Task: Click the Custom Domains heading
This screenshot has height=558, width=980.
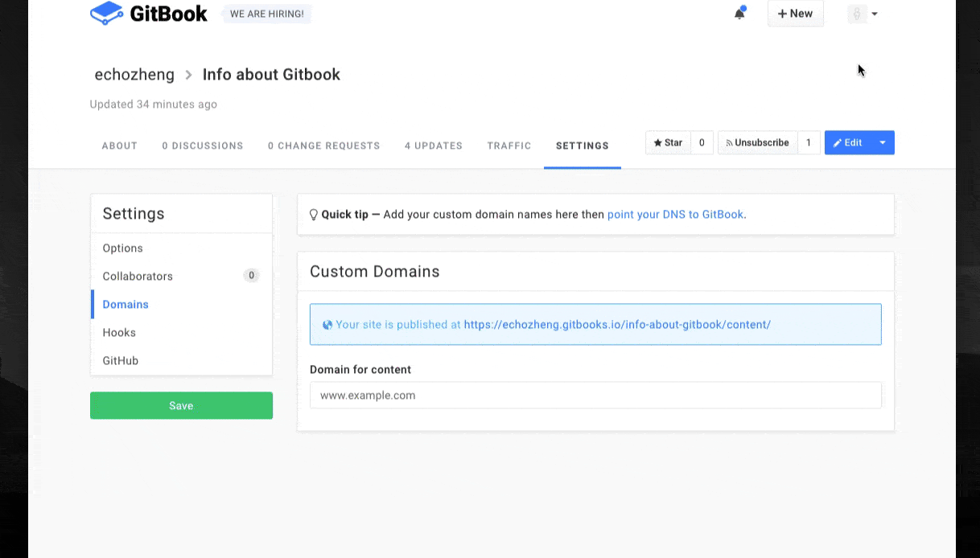Action: tap(375, 272)
